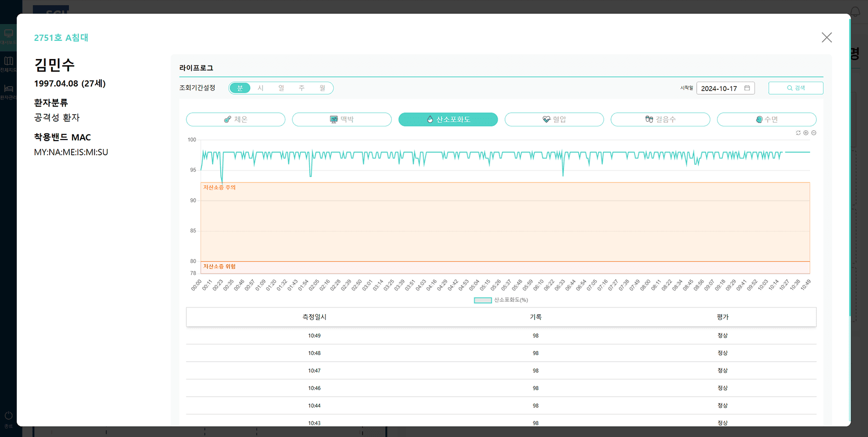The width and height of the screenshot is (868, 437).
Task: Toggle the 산소포화도(%) legend swatch
Action: [x=483, y=300]
